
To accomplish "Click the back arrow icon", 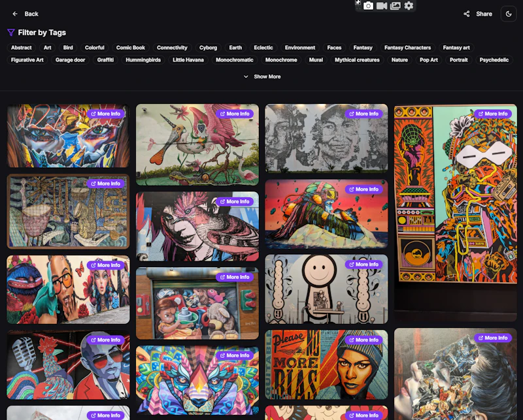I will tap(14, 14).
